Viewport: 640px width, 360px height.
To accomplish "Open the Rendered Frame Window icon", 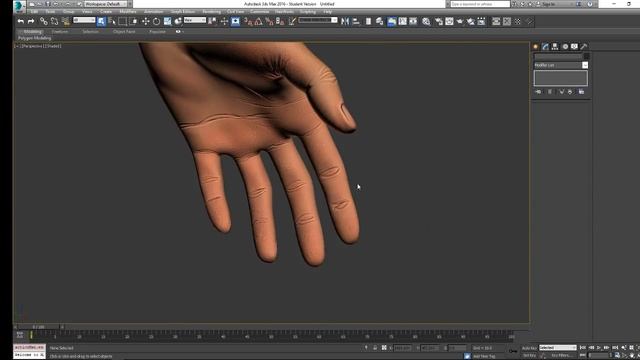I will (449, 21).
